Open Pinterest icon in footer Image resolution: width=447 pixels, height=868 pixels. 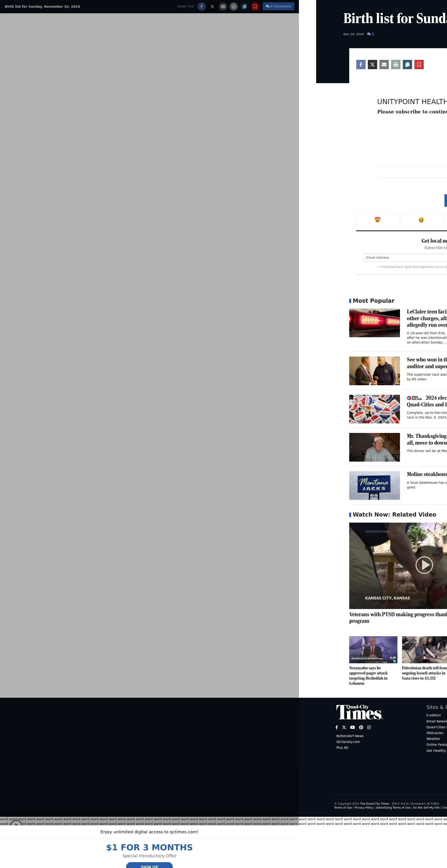(x=361, y=727)
